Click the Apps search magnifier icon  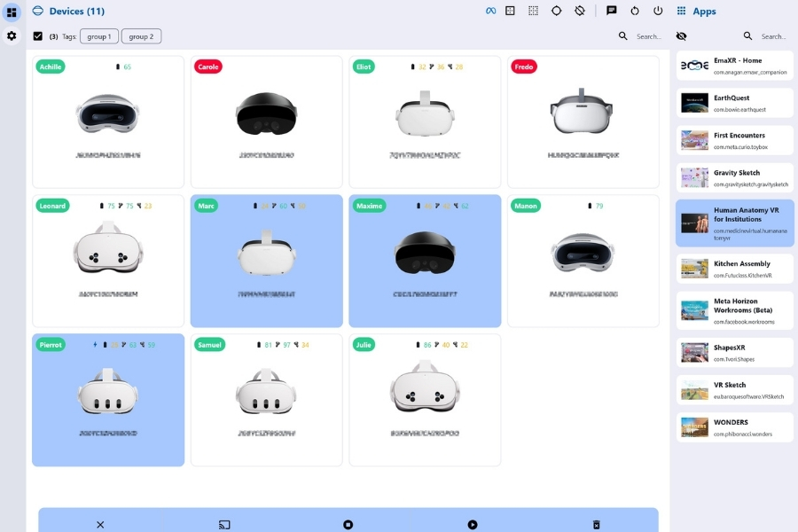pyautogui.click(x=747, y=36)
